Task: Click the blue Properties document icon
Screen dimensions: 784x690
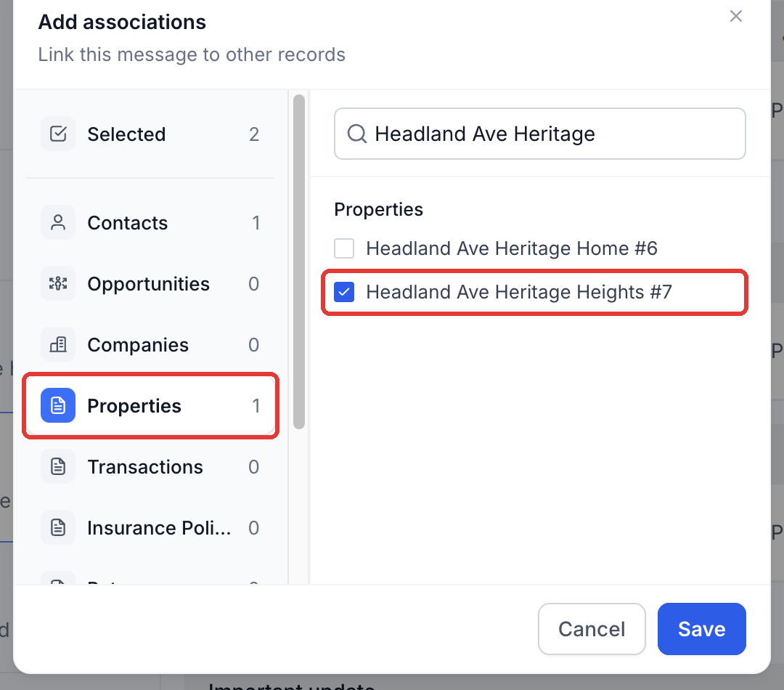Action: click(58, 405)
